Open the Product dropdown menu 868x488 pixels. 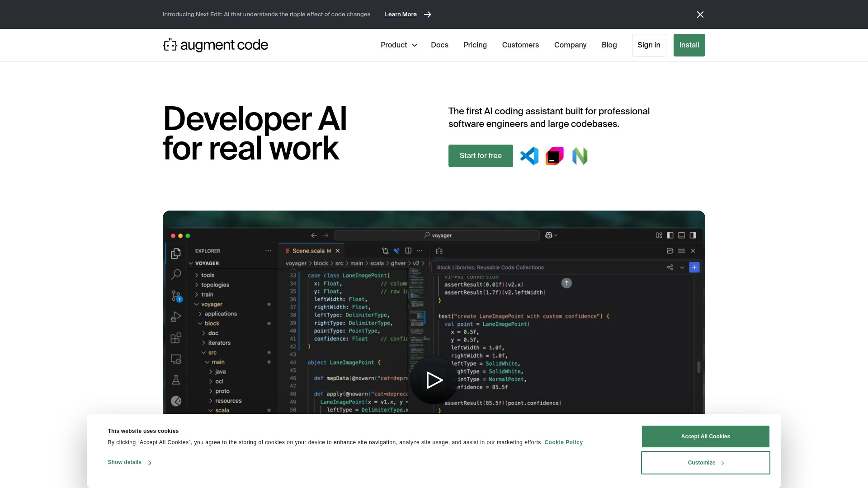pyautogui.click(x=398, y=45)
